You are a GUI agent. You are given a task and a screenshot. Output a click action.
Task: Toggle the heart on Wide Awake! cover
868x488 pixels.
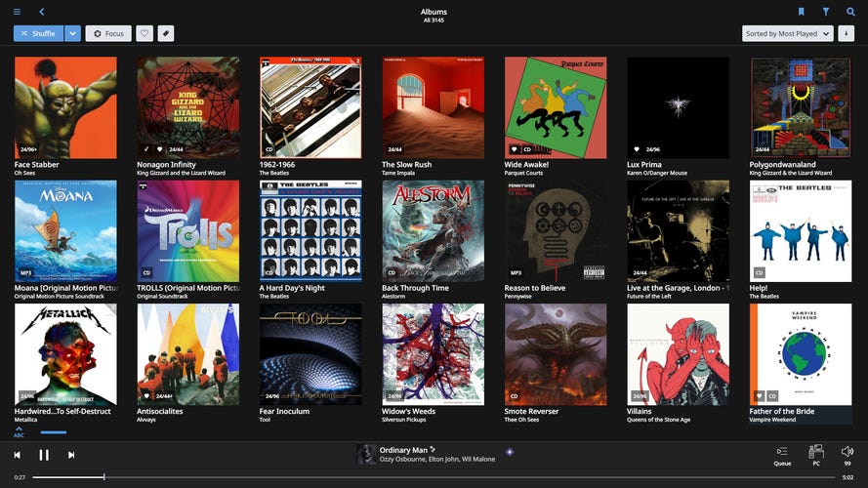(514, 149)
